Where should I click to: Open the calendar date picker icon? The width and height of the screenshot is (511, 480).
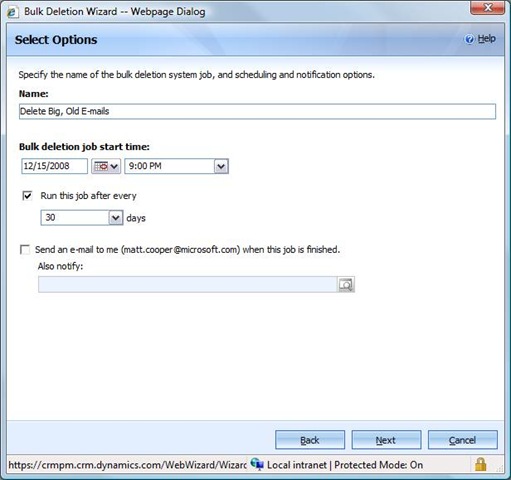click(106, 166)
